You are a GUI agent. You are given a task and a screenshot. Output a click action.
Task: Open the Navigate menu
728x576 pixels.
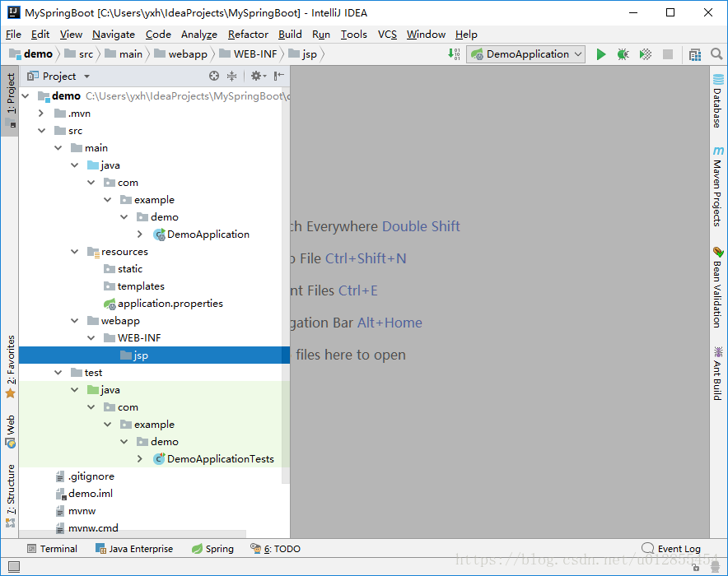pos(114,35)
